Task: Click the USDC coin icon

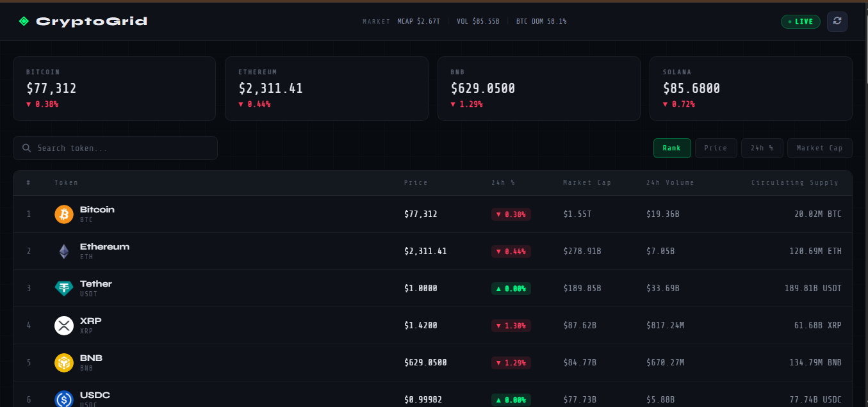Action: pyautogui.click(x=64, y=399)
